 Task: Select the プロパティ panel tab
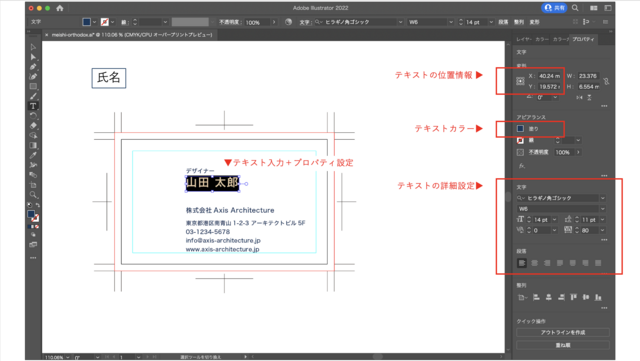[x=583, y=39]
